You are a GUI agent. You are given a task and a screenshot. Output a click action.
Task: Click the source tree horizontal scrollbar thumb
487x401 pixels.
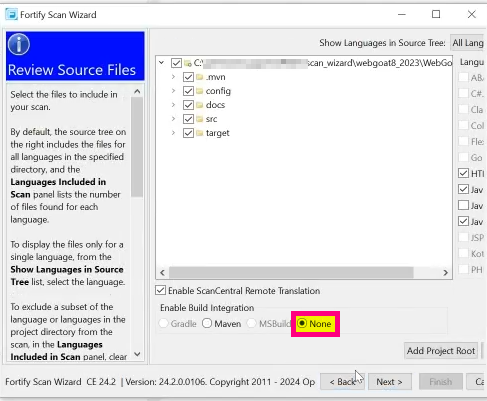291,273
